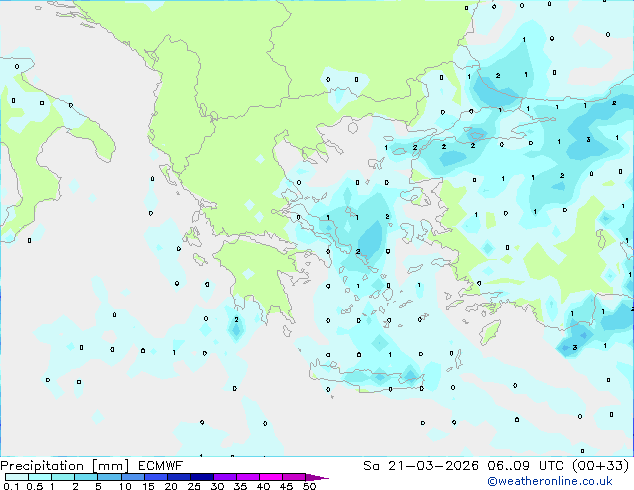Viewport: 634px width, 490px height.
Task: Select the legend label '0.1'
Action: [11, 486]
